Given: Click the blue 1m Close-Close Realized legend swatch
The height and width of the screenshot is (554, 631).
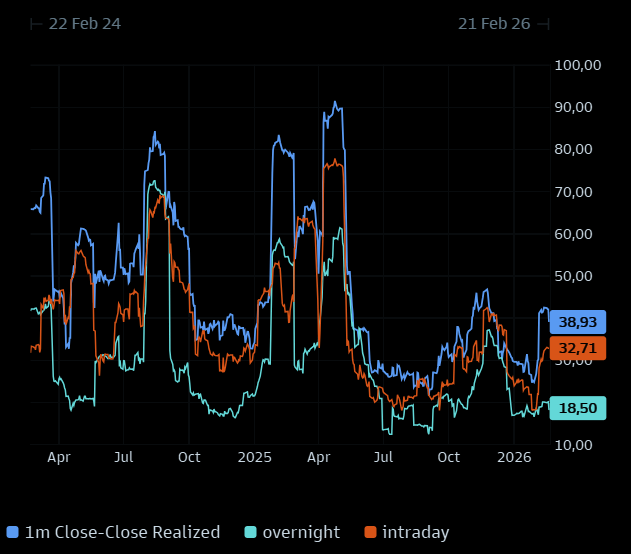Looking at the screenshot, I should (12, 532).
